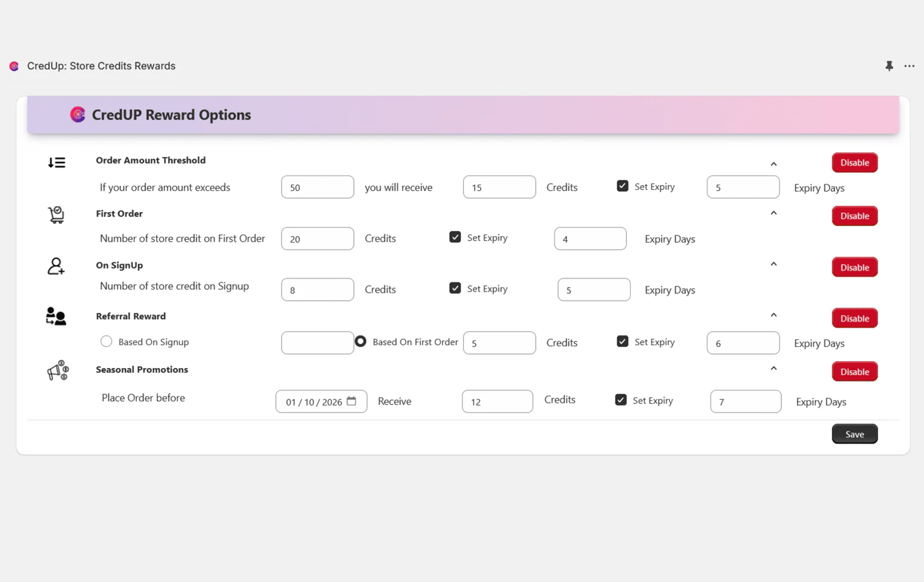924x582 pixels.
Task: Click 'If your order amount exceeds' label
Action: 165,188
